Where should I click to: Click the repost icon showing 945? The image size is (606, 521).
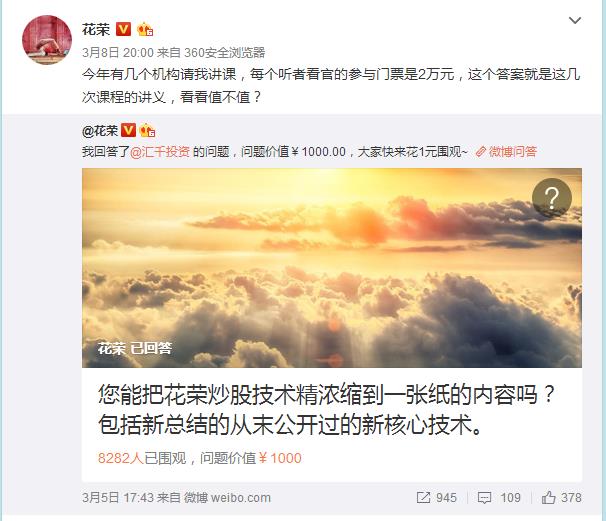436,497
